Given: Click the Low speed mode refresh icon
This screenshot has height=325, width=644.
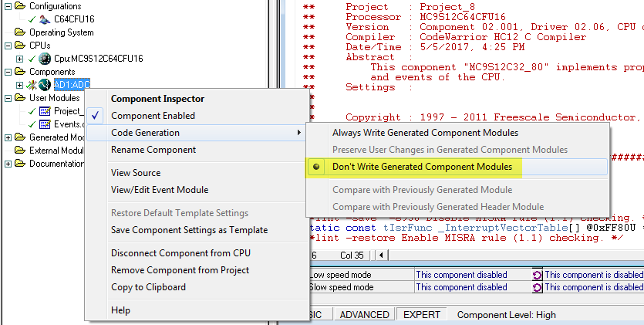Looking at the screenshot, I should pyautogui.click(x=537, y=274).
